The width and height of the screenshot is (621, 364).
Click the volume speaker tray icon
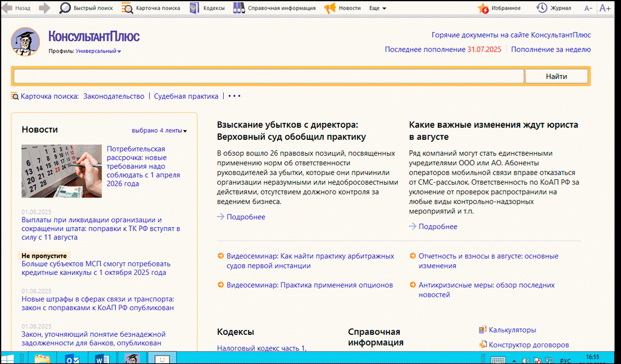pos(526,360)
